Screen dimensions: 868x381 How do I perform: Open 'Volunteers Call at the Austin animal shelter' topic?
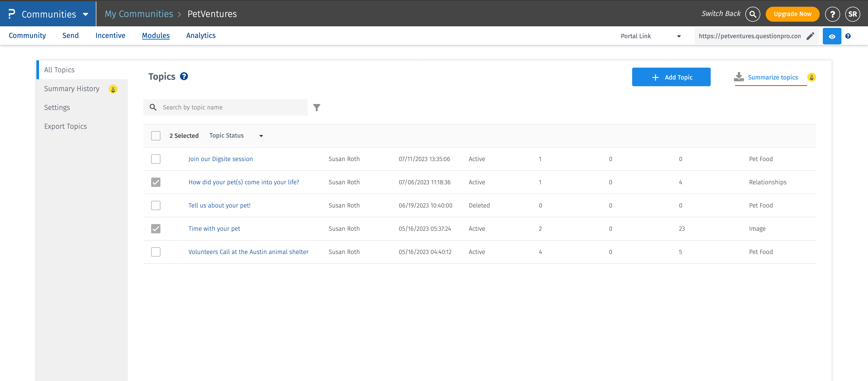click(x=248, y=252)
